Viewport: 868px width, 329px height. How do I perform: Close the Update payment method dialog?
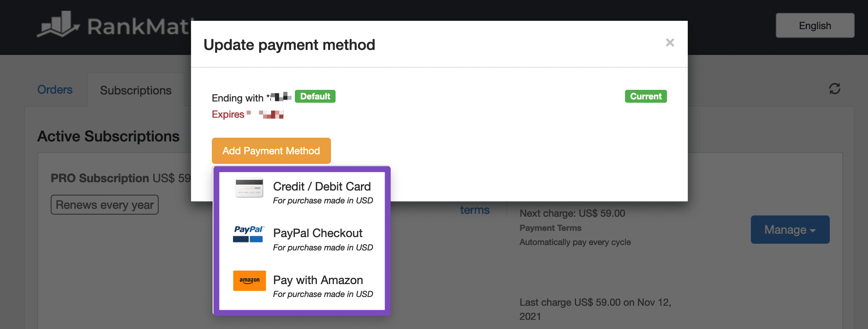669,42
